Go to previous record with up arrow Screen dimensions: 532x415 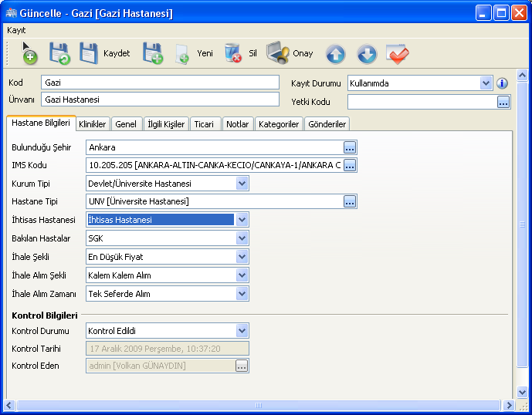coord(335,54)
